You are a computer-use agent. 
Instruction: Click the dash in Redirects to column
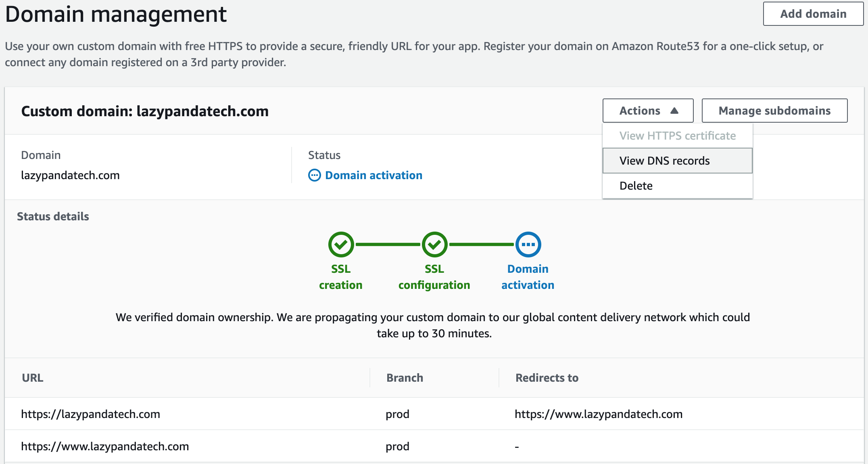(517, 447)
